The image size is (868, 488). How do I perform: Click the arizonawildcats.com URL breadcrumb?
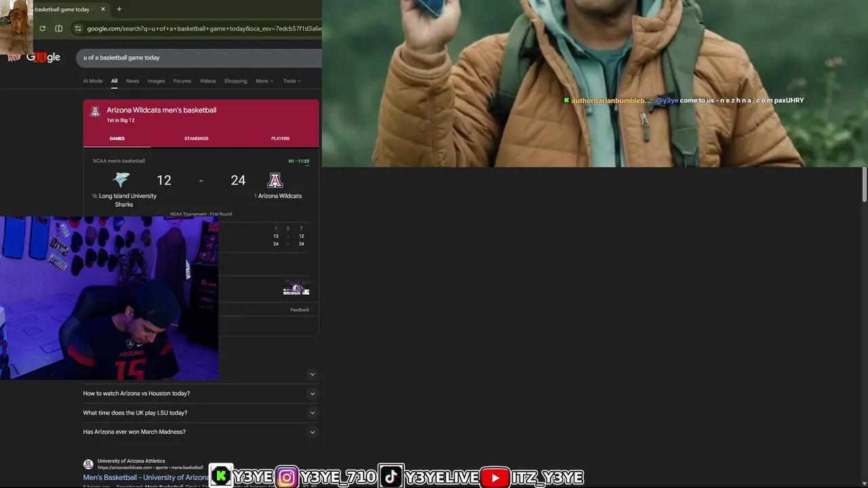(150, 468)
